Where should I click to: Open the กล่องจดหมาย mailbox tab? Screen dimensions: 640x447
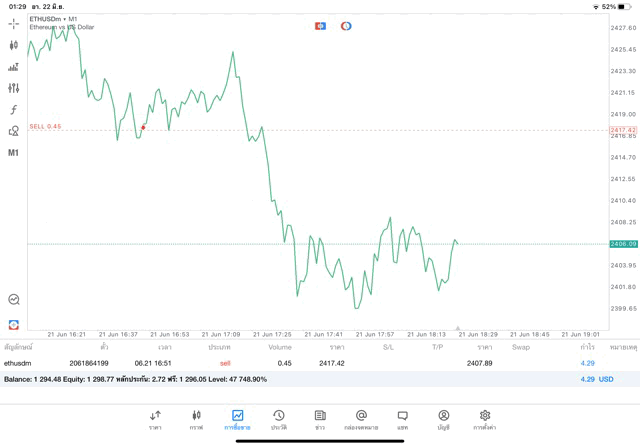tap(361, 419)
